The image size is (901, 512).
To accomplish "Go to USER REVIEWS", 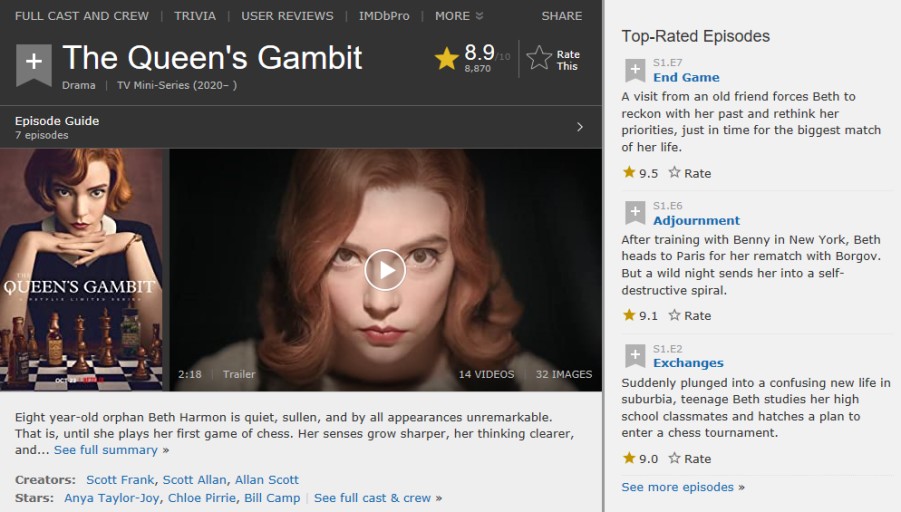I will pyautogui.click(x=287, y=16).
